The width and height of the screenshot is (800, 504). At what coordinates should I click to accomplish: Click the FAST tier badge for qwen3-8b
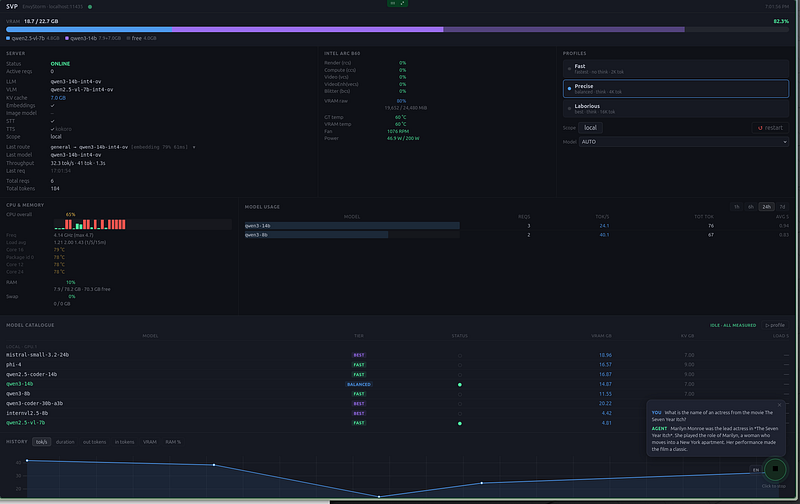pyautogui.click(x=359, y=394)
